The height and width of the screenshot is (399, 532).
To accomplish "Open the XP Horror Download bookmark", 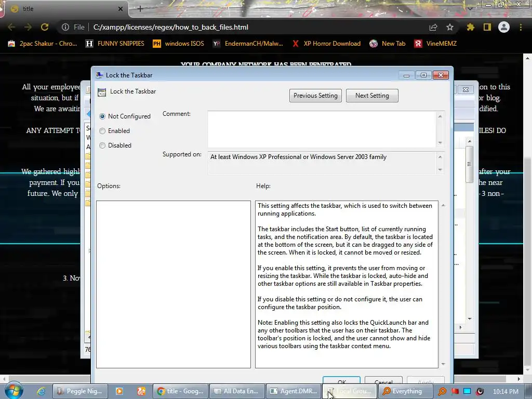I will click(x=326, y=44).
